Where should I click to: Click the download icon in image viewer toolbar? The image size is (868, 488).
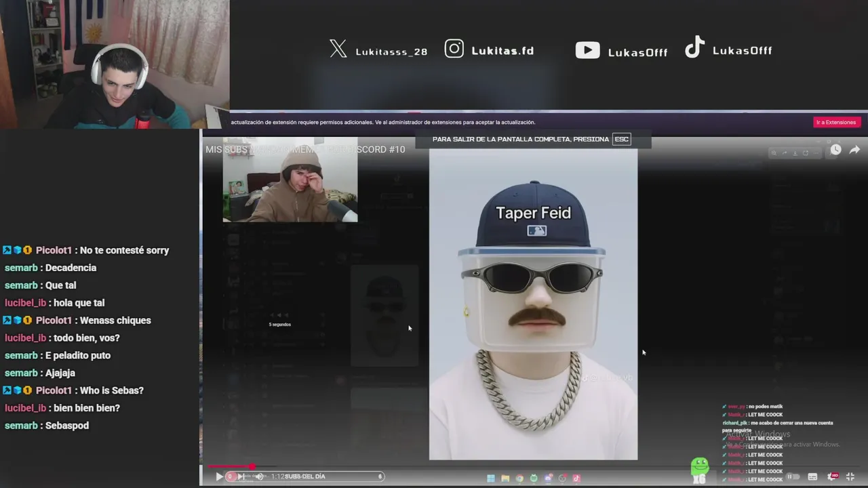[795, 153]
